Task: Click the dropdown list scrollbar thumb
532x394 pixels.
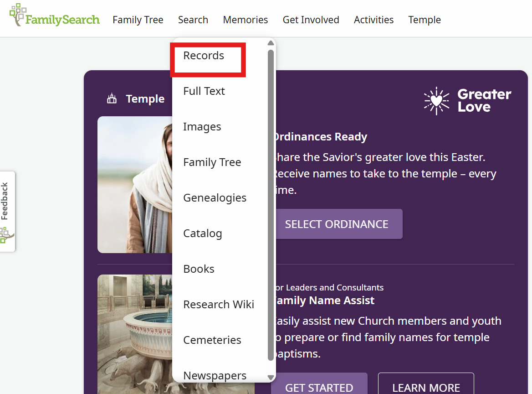Action: tap(271, 205)
